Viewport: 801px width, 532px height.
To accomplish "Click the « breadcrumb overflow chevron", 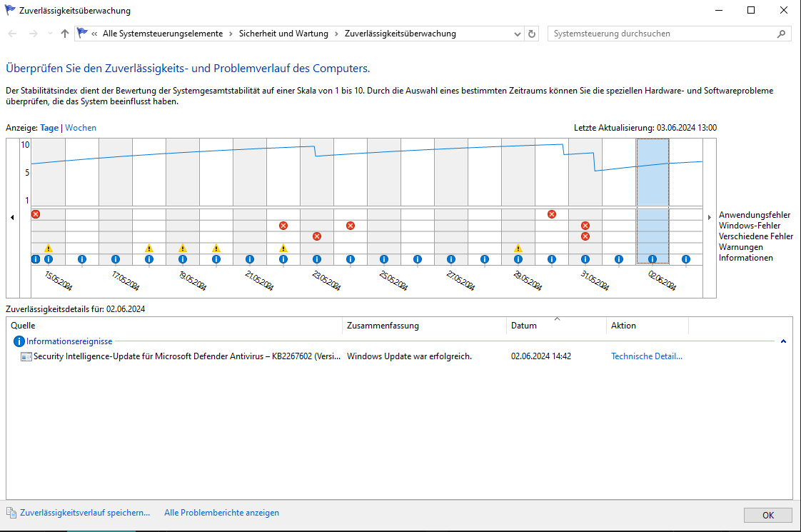I will tap(94, 34).
